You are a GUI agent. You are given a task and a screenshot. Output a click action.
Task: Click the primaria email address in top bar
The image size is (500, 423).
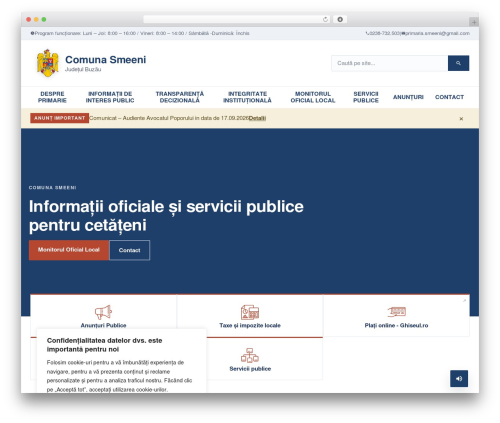(436, 33)
